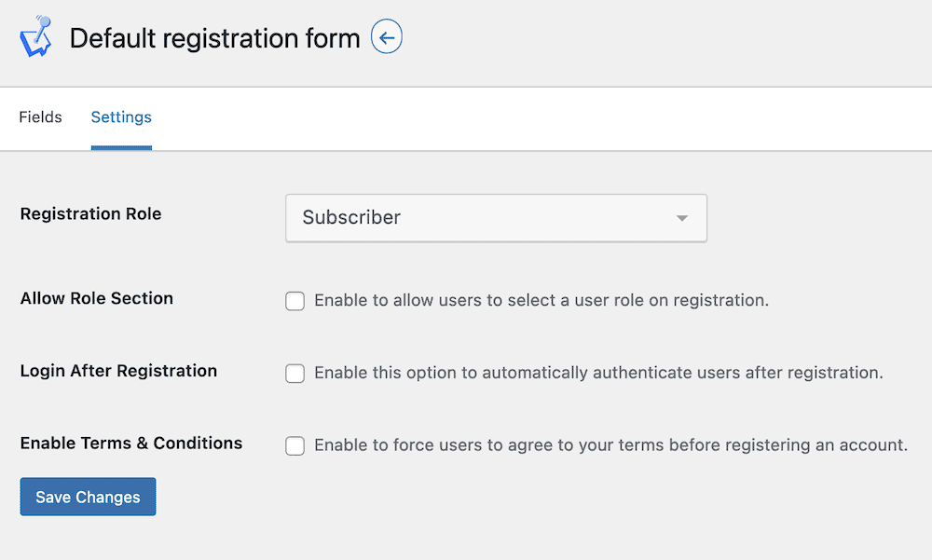Click the Registration Role dropdown arrow
Screen dimensions: 932x560
tap(682, 218)
